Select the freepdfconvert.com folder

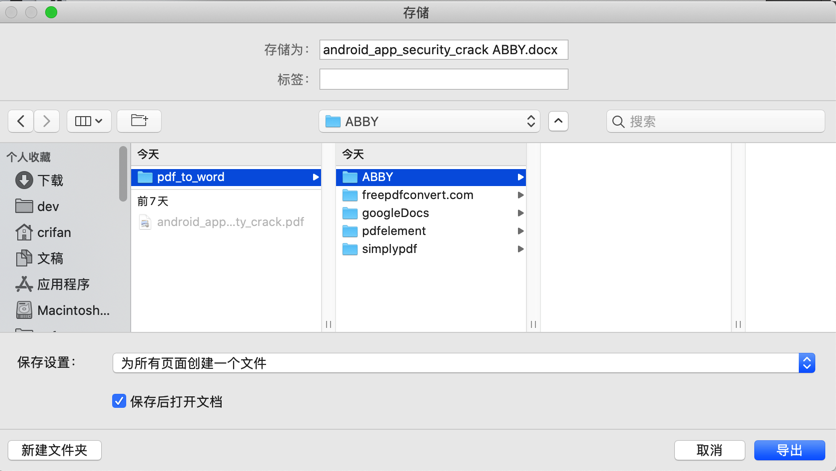tap(431, 195)
